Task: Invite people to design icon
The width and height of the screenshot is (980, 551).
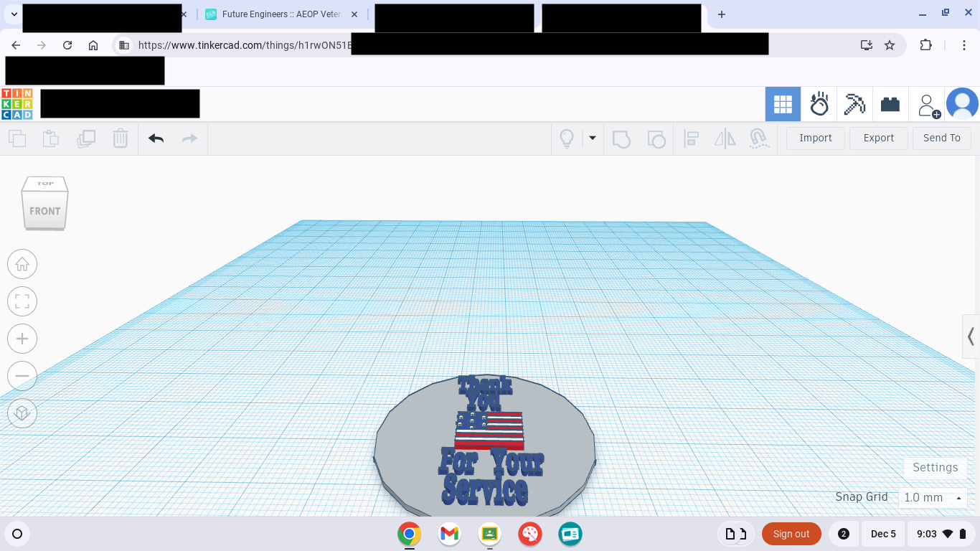Action: [929, 105]
